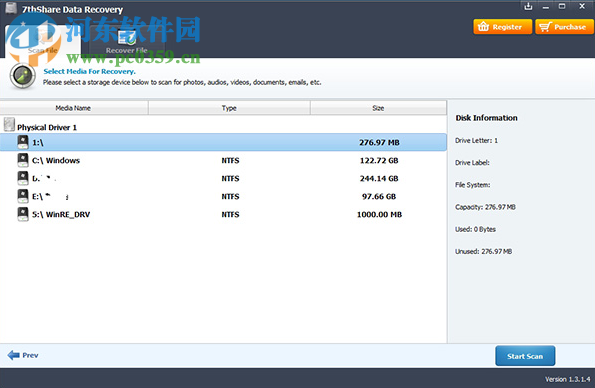
Task: Click the 276.97 MB size value in list
Action: [379, 142]
